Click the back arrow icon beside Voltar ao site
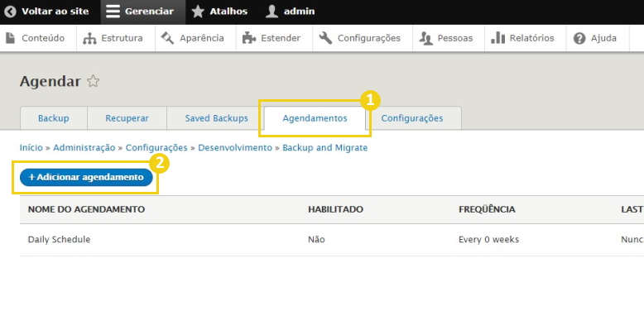644x311 pixels. tap(10, 12)
